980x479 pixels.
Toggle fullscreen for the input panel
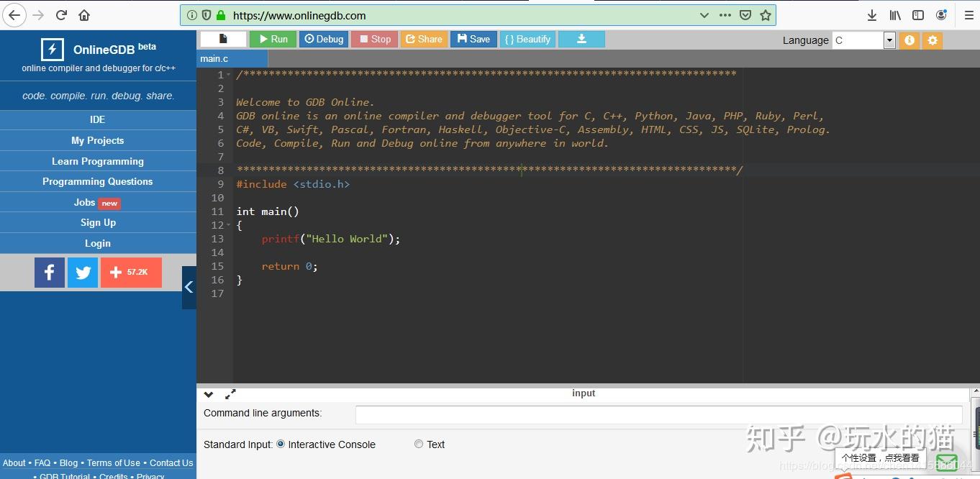230,394
